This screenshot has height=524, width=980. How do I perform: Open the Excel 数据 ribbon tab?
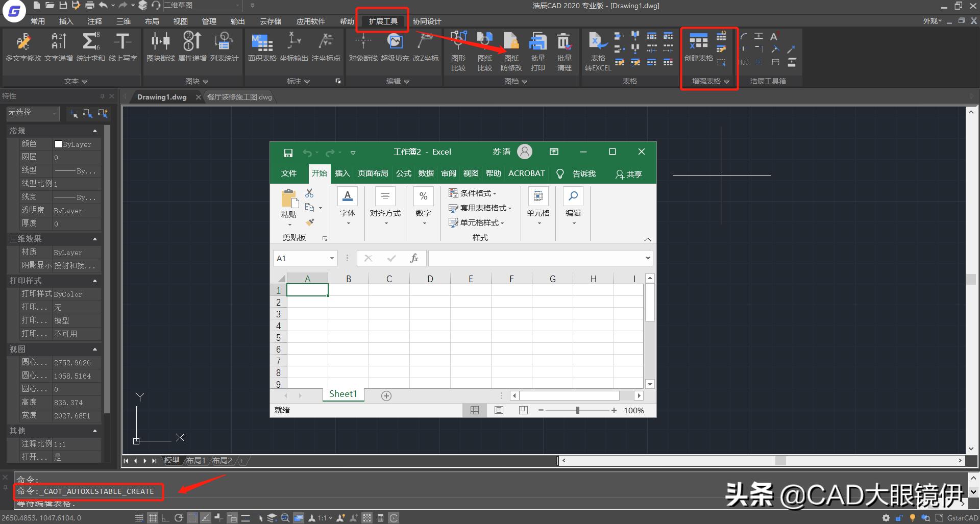[x=425, y=173]
